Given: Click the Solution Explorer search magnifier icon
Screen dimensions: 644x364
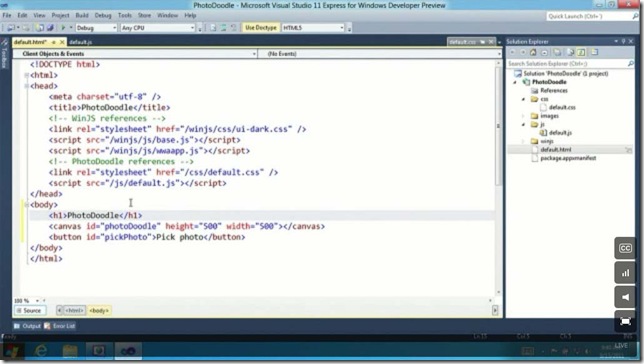Looking at the screenshot, I should click(630, 64).
